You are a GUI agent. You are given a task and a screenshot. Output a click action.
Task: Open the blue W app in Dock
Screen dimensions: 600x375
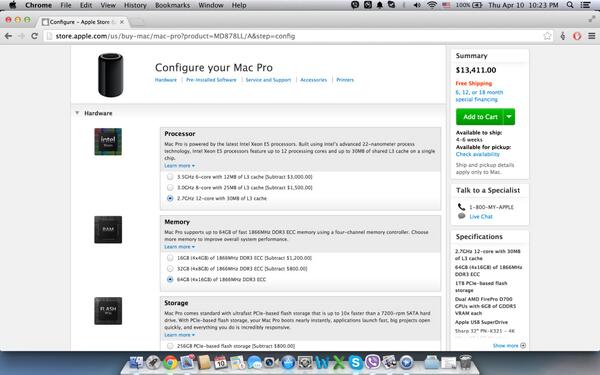pos(322,362)
